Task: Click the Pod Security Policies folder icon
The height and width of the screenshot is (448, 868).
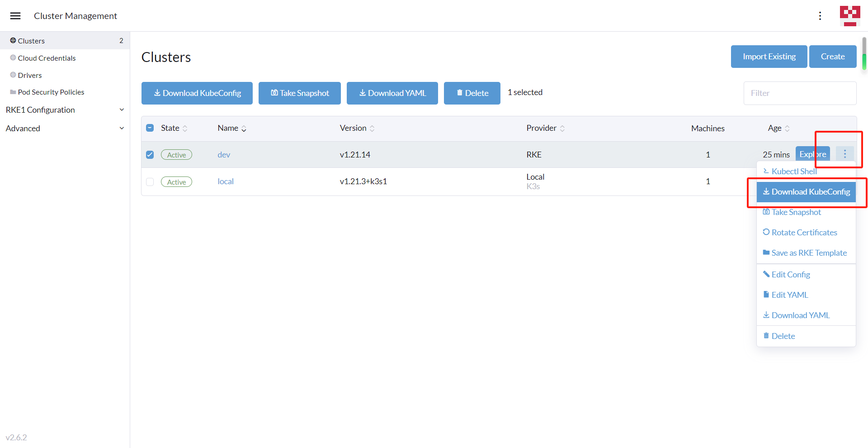Action: 13,92
